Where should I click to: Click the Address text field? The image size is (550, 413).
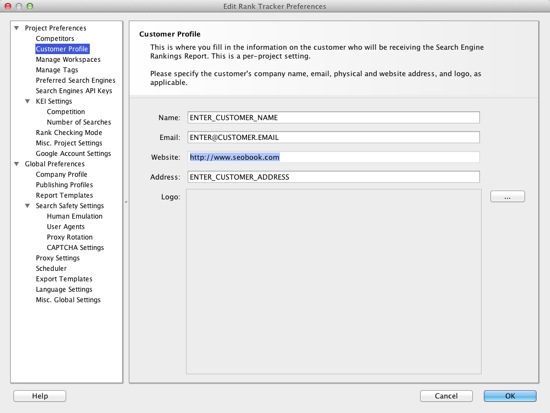(x=333, y=177)
